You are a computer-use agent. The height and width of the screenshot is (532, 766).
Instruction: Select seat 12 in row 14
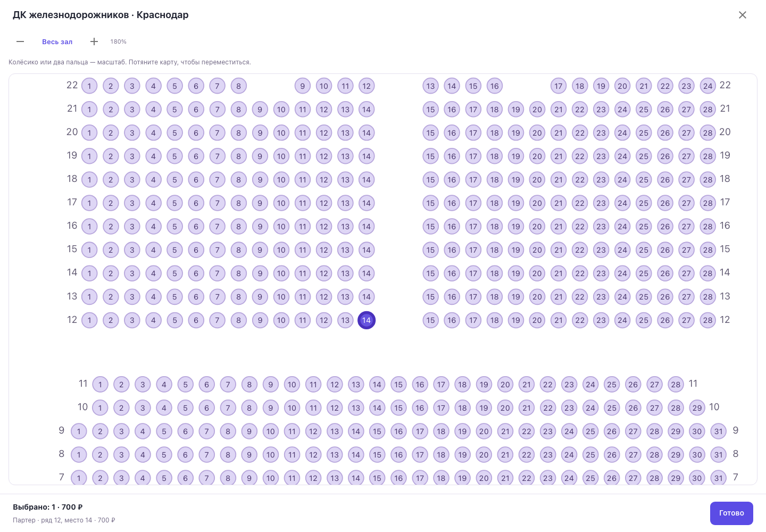[x=324, y=273]
